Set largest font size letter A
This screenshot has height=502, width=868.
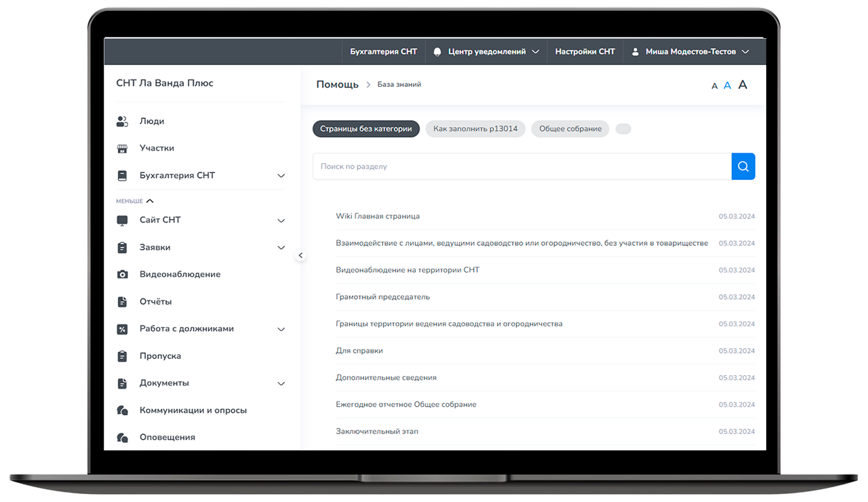pyautogui.click(x=743, y=85)
